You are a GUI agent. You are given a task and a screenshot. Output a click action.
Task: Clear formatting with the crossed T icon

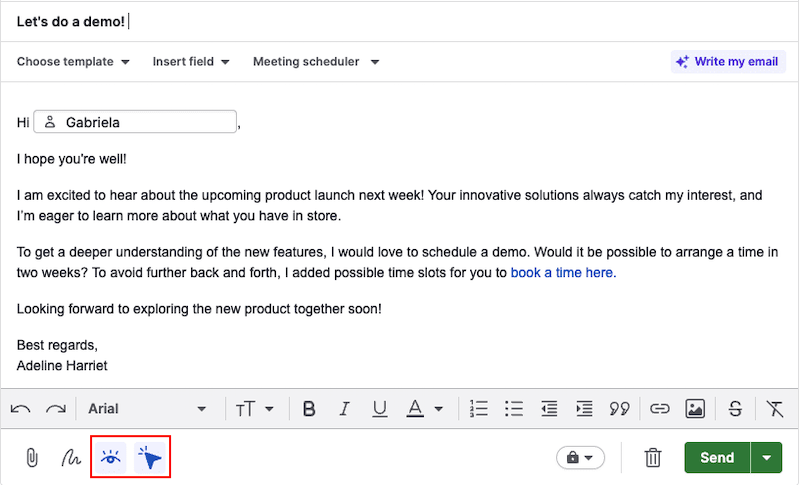click(x=775, y=409)
